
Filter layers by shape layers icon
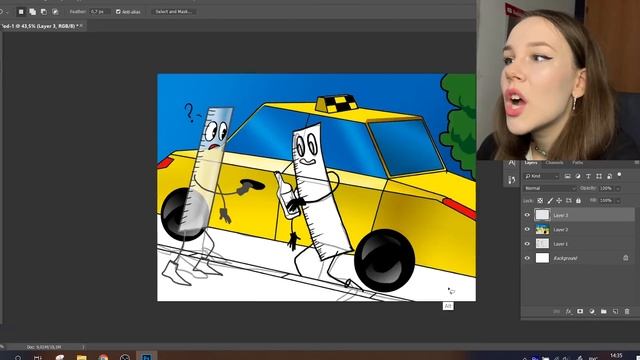[599, 176]
